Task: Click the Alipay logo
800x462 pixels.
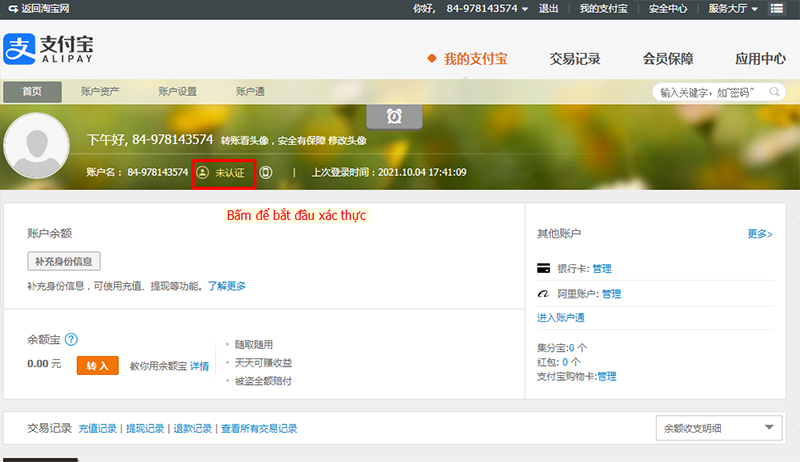Action: (x=48, y=49)
